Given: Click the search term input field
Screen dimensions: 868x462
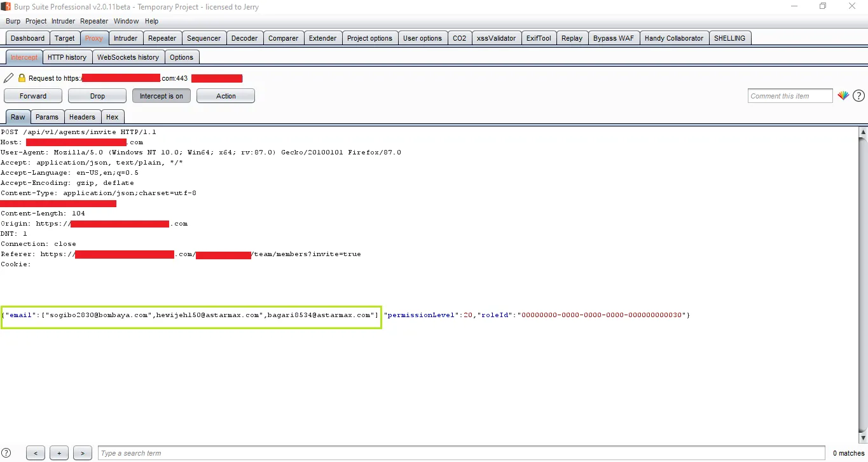Looking at the screenshot, I should point(461,453).
